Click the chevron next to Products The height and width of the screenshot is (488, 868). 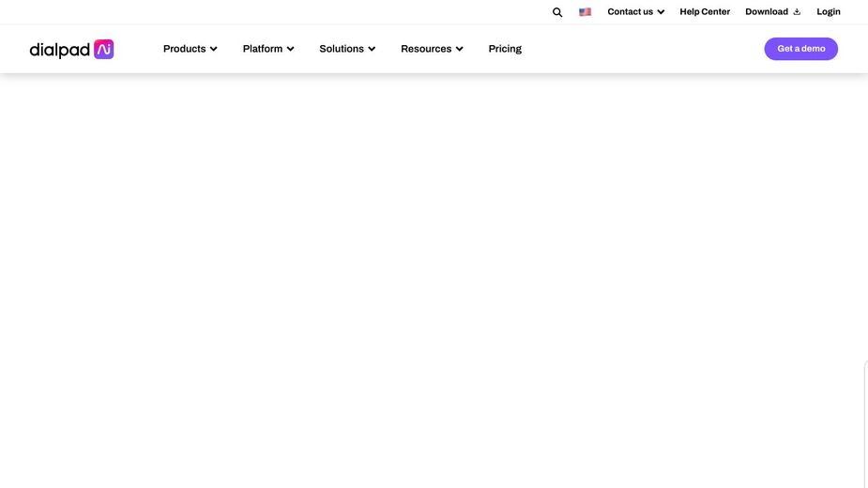(x=214, y=49)
